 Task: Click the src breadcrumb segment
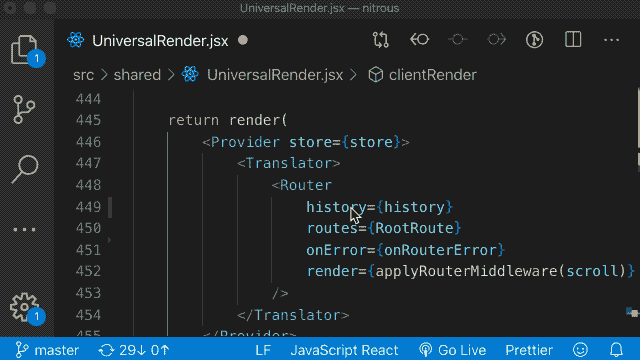click(x=84, y=75)
